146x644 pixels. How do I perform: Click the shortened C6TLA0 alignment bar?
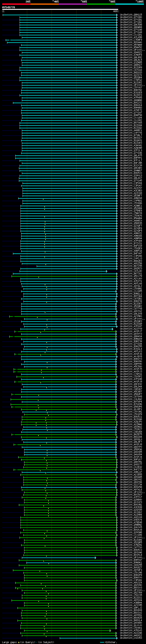click(x=64, y=271)
